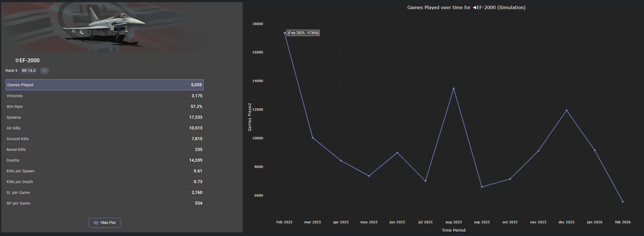Select the Deaths stat row
Image resolution: width=644 pixels, height=236 pixels.
[105, 160]
